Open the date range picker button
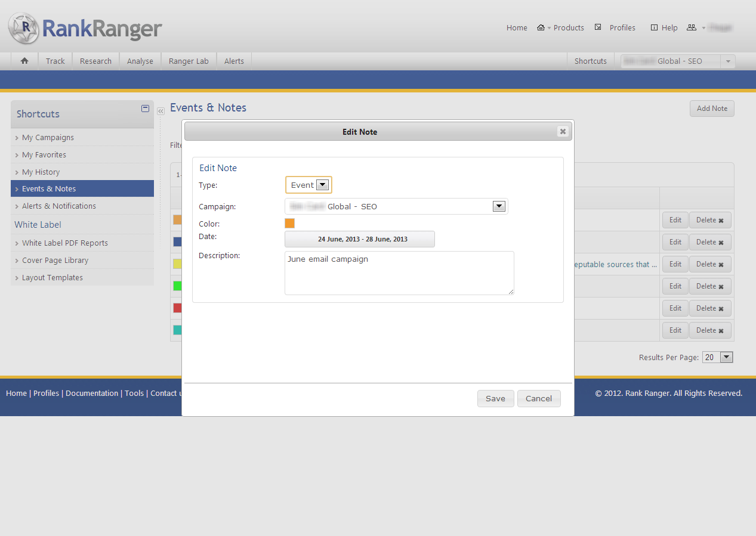This screenshot has width=756, height=536. pos(360,239)
